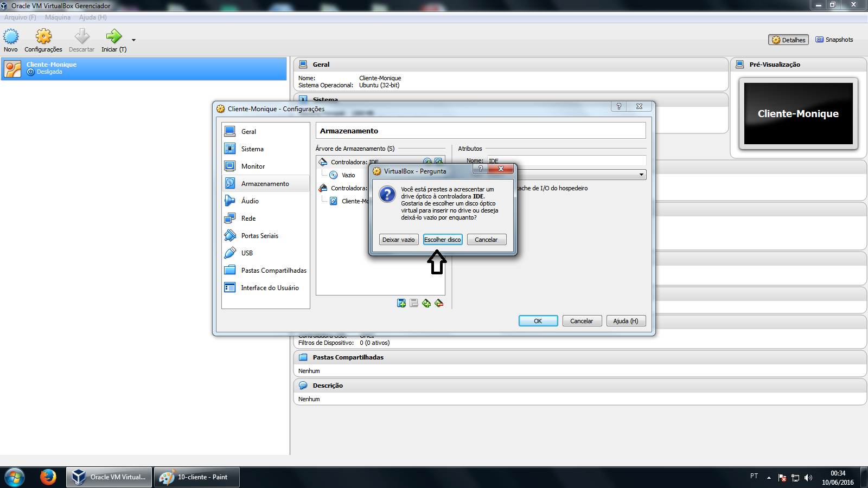Expand dropdown arrow next to Iniciar

point(133,40)
